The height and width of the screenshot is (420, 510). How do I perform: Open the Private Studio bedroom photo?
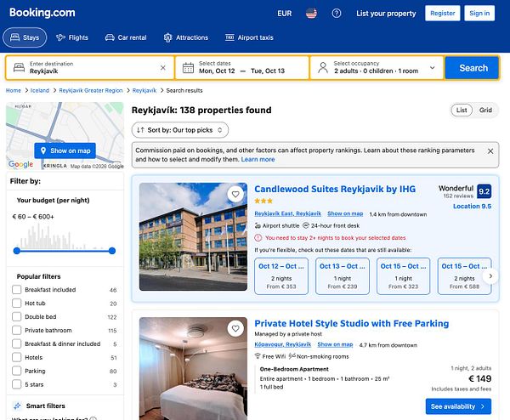point(193,368)
